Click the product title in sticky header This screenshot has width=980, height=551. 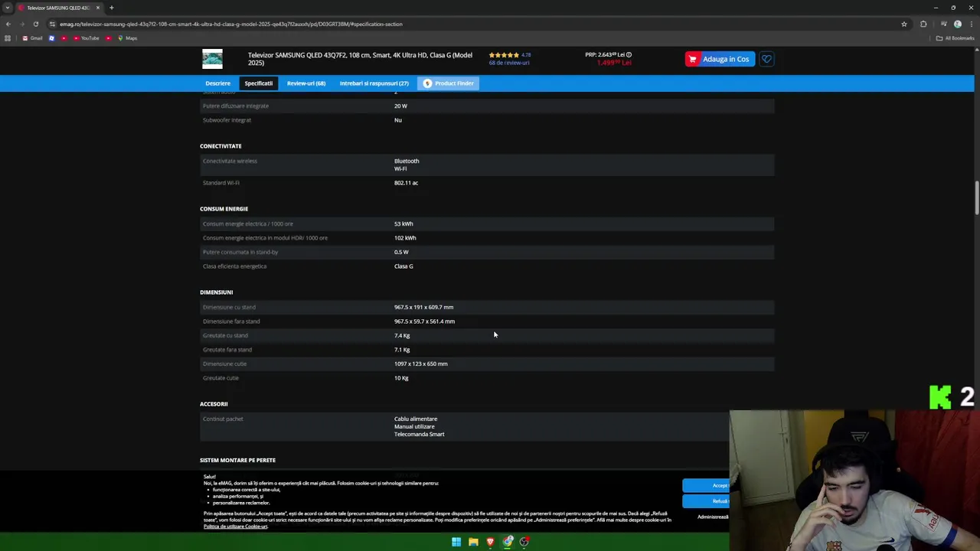point(360,59)
